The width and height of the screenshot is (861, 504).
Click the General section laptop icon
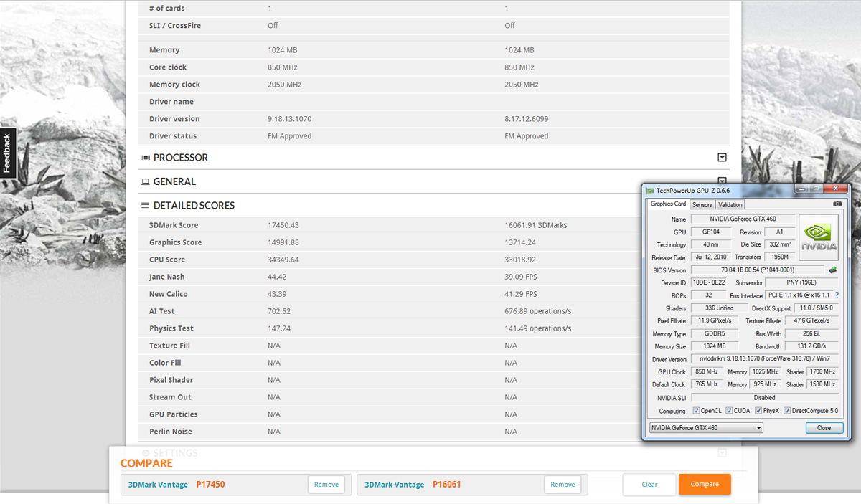[146, 182]
